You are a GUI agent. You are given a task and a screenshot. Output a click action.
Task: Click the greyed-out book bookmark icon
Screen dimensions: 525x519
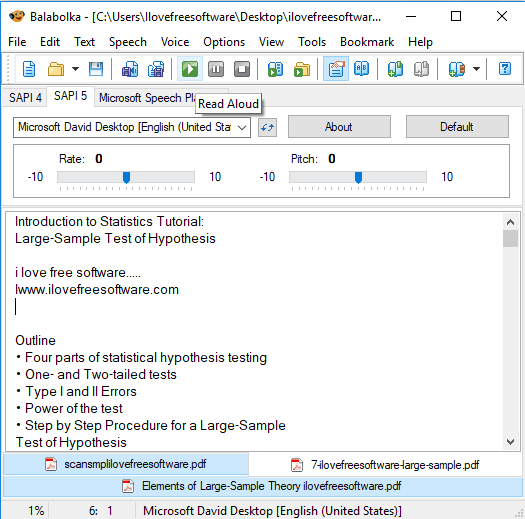pyautogui.click(x=421, y=69)
